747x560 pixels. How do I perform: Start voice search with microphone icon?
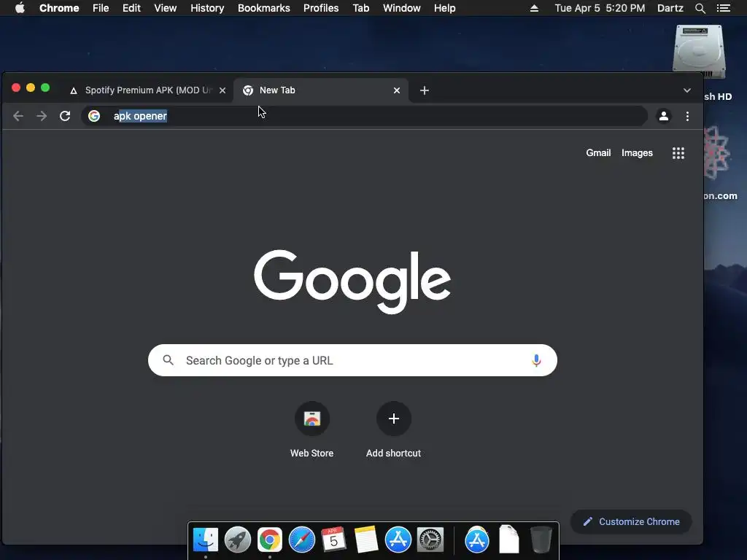(536, 360)
